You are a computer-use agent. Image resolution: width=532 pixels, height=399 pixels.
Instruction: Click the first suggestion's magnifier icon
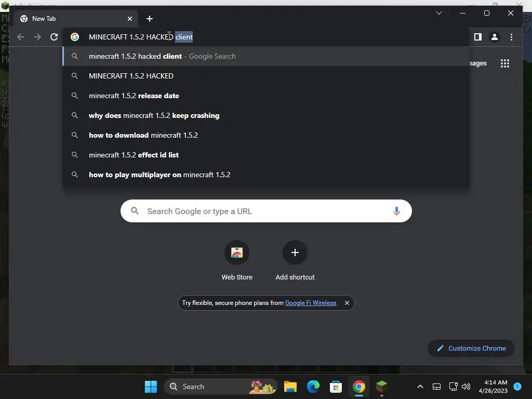[x=75, y=56]
